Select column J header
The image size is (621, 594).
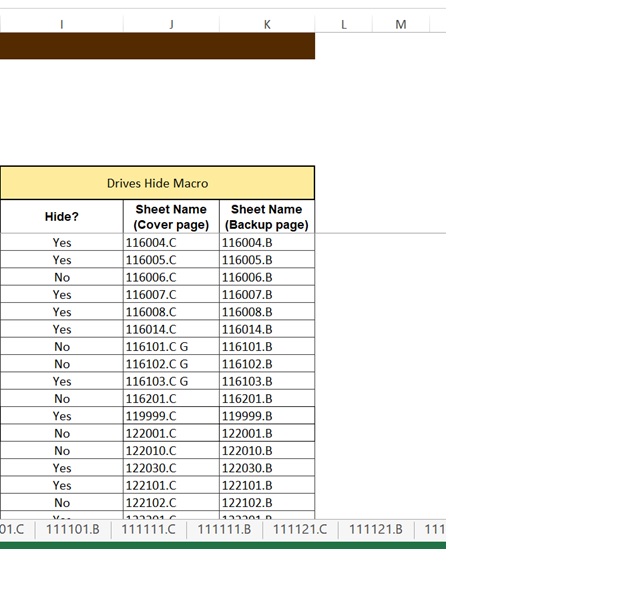tap(171, 25)
